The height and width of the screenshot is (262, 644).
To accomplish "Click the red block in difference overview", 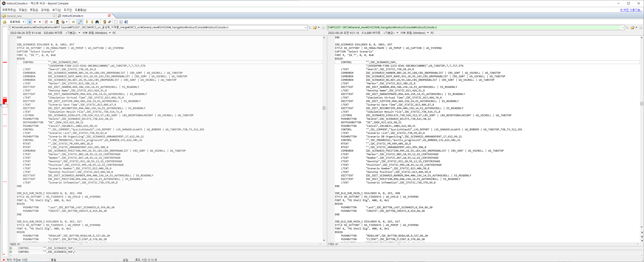I will click(5, 101).
